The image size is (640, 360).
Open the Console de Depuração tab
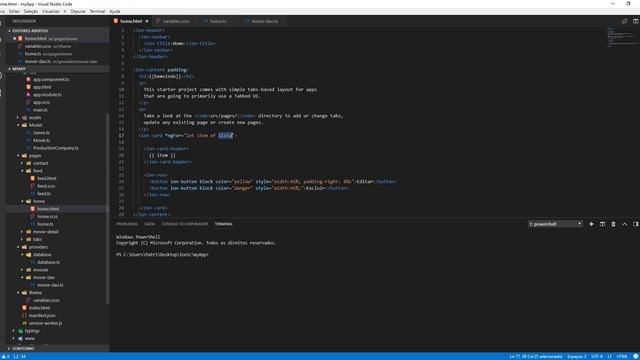coord(184,224)
